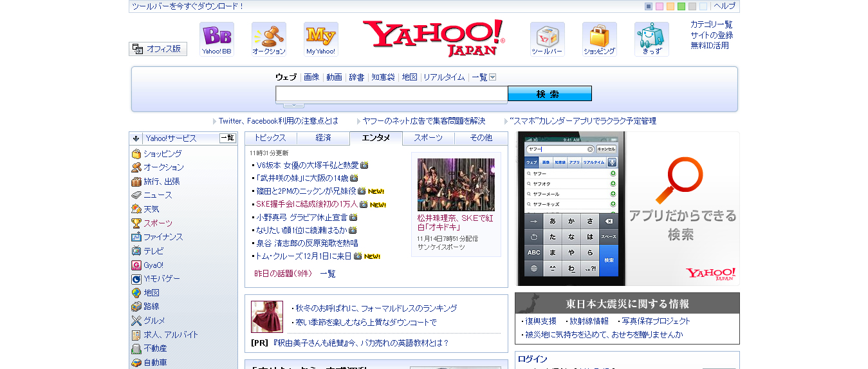The image size is (868, 369).
Task: Select the 動画 search tab
Action: [334, 77]
